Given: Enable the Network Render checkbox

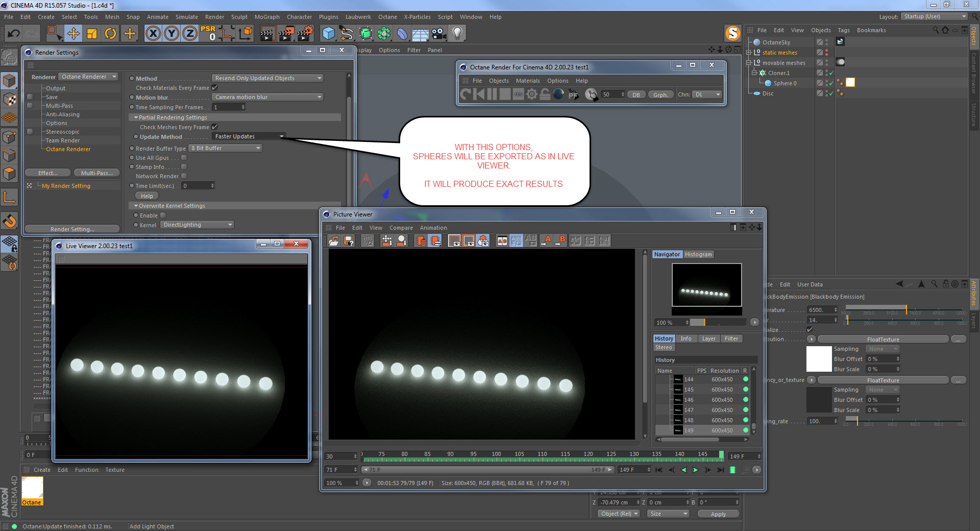Looking at the screenshot, I should [184, 176].
